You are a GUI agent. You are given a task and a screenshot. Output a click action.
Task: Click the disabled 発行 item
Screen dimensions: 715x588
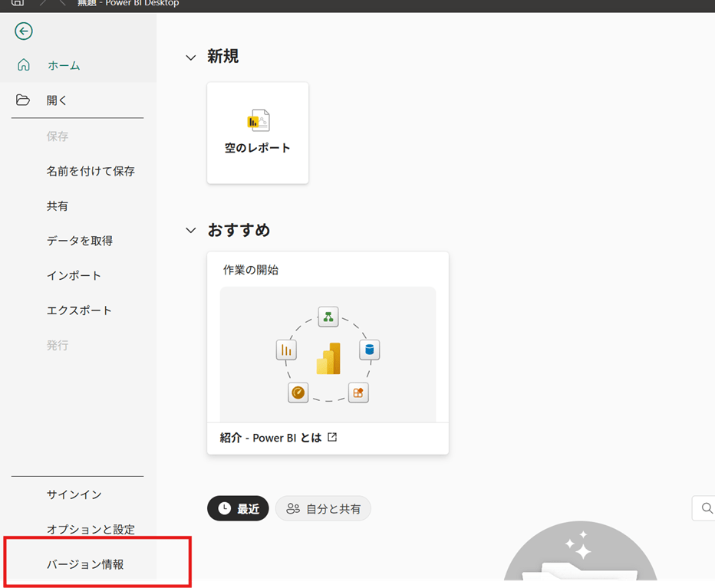57,346
